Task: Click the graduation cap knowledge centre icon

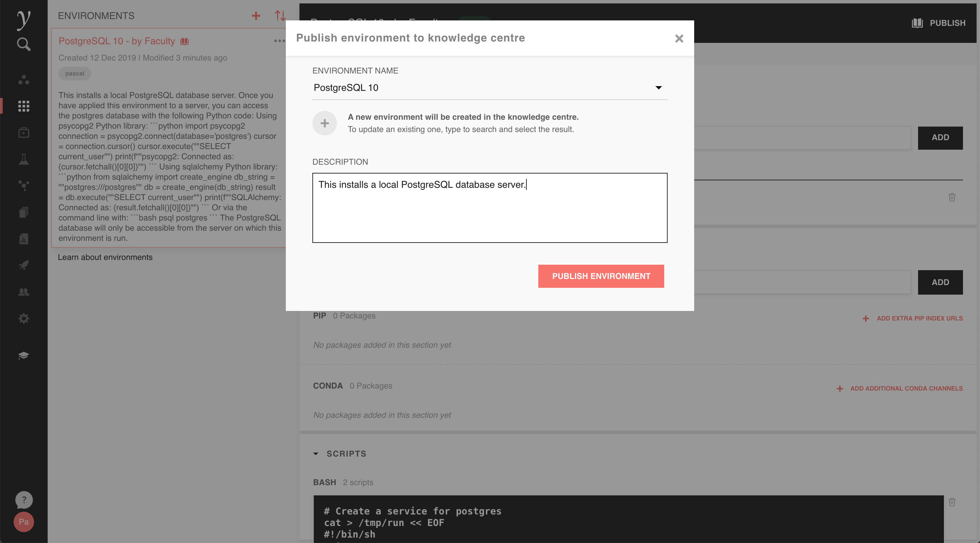Action: [x=23, y=356]
